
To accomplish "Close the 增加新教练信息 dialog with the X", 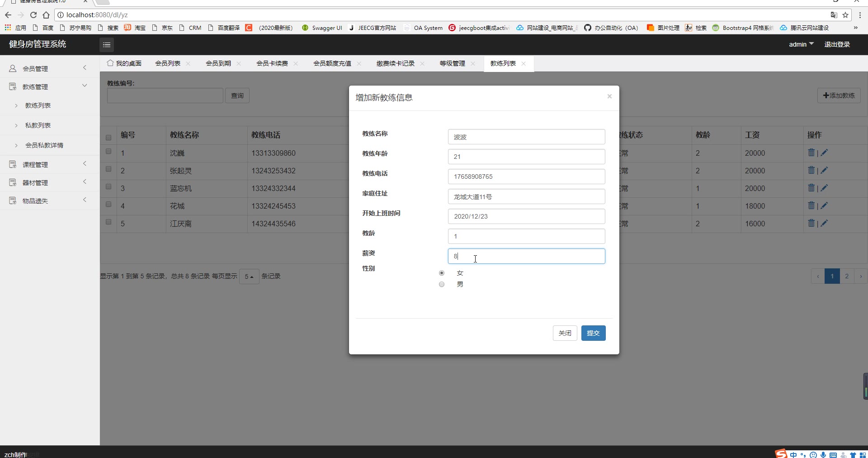I will [609, 96].
